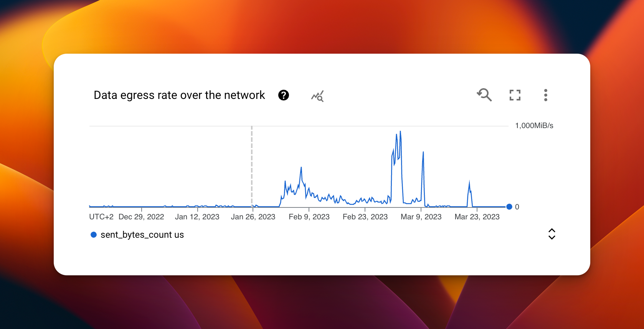Click the highest peak in early March

400,132
